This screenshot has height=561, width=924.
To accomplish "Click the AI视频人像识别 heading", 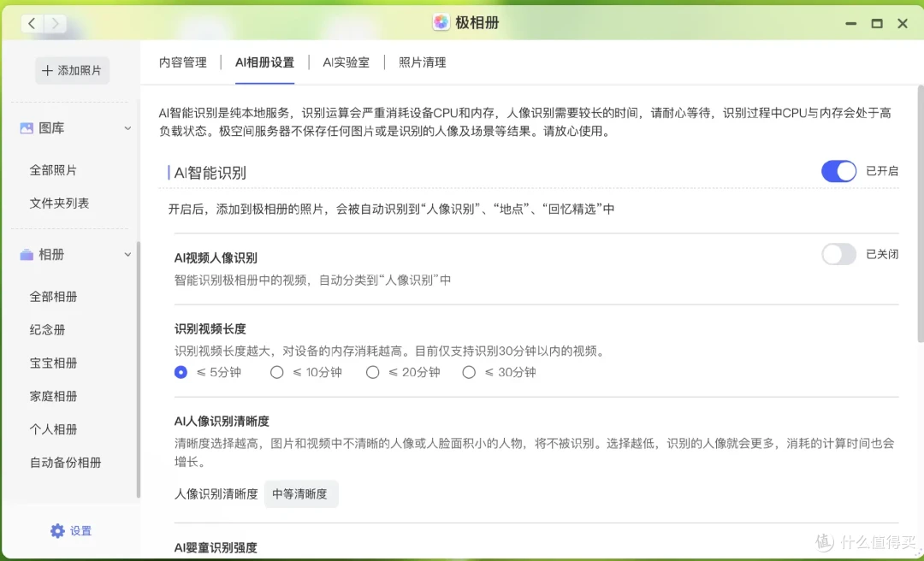I will (x=216, y=258).
